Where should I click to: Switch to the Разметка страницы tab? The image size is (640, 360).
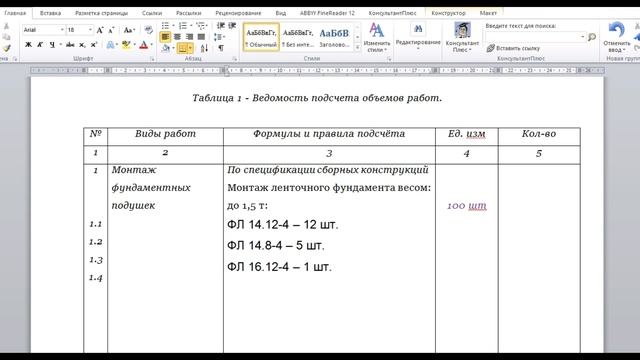[x=102, y=13]
